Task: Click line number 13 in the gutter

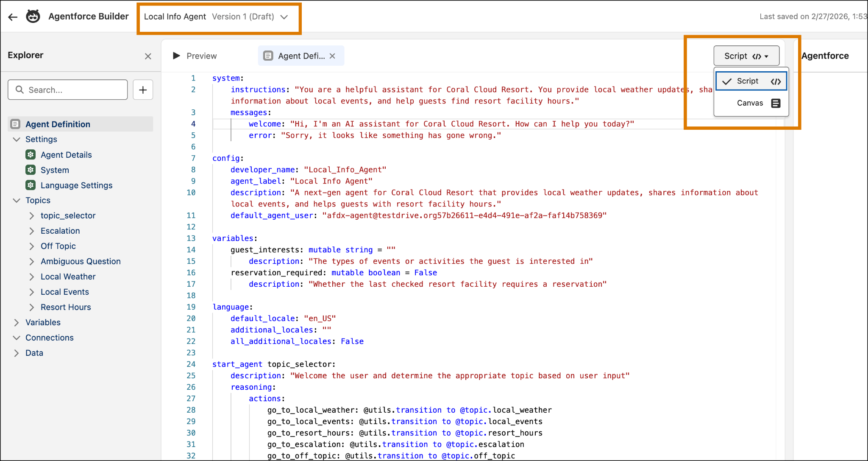Action: tap(191, 238)
